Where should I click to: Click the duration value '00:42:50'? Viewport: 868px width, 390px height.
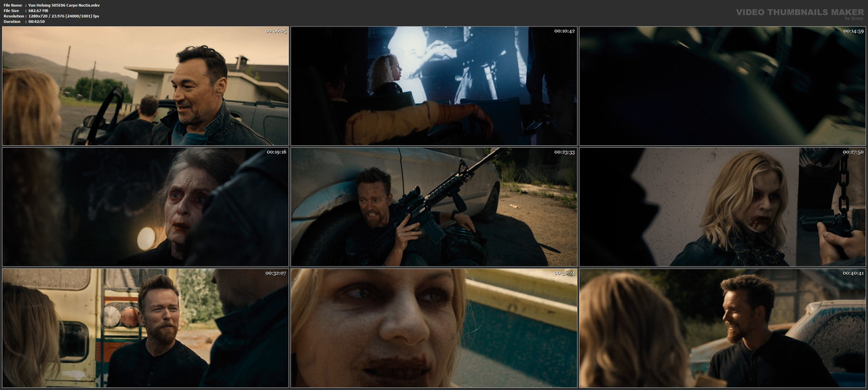point(37,22)
